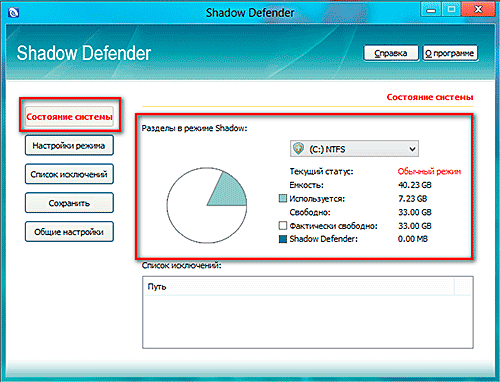This screenshot has height=382, width=500.
Task: Click the white Фактически свободно legend swatch
Action: pyautogui.click(x=283, y=226)
